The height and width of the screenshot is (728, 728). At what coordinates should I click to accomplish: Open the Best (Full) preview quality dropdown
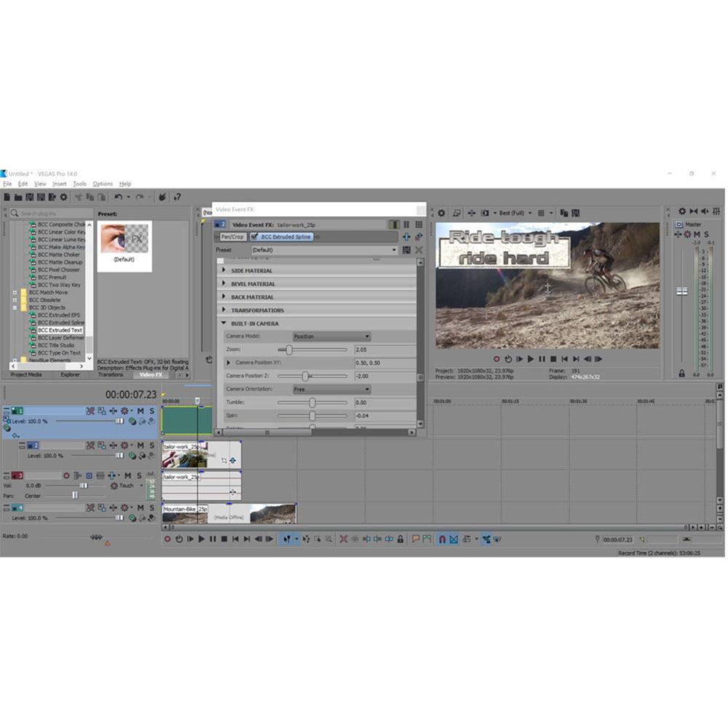click(530, 212)
